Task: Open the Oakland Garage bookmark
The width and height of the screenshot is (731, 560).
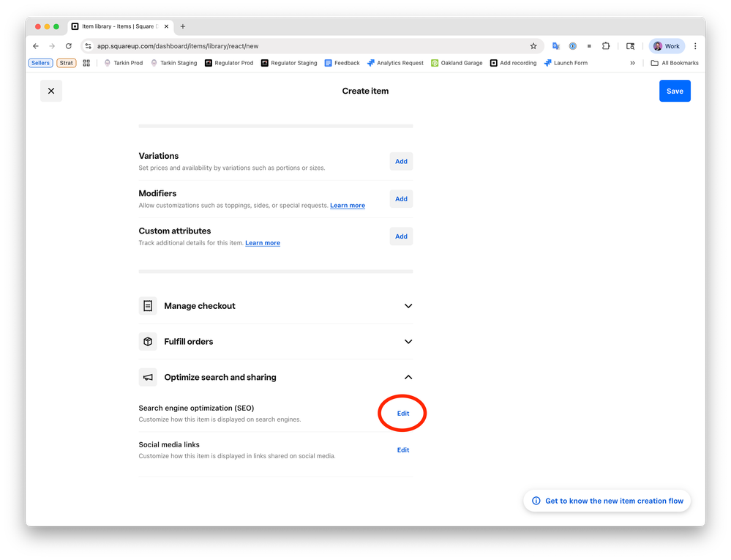Action: [x=457, y=63]
